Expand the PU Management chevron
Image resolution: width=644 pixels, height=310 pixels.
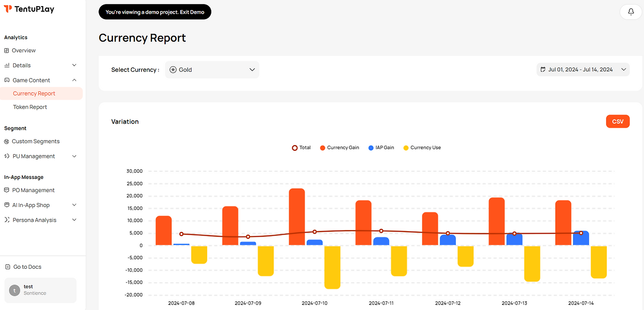74,156
